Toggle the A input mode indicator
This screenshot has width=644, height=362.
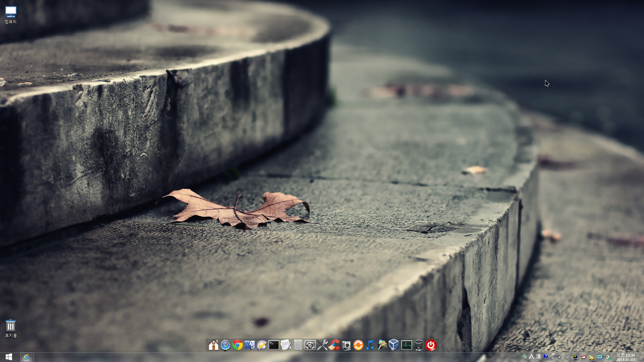click(532, 357)
